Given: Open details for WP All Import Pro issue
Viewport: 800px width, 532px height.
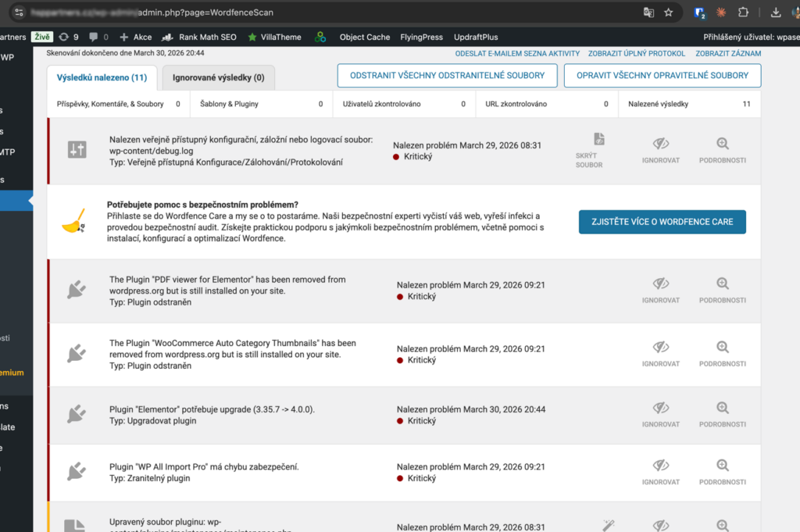Looking at the screenshot, I should click(x=722, y=472).
